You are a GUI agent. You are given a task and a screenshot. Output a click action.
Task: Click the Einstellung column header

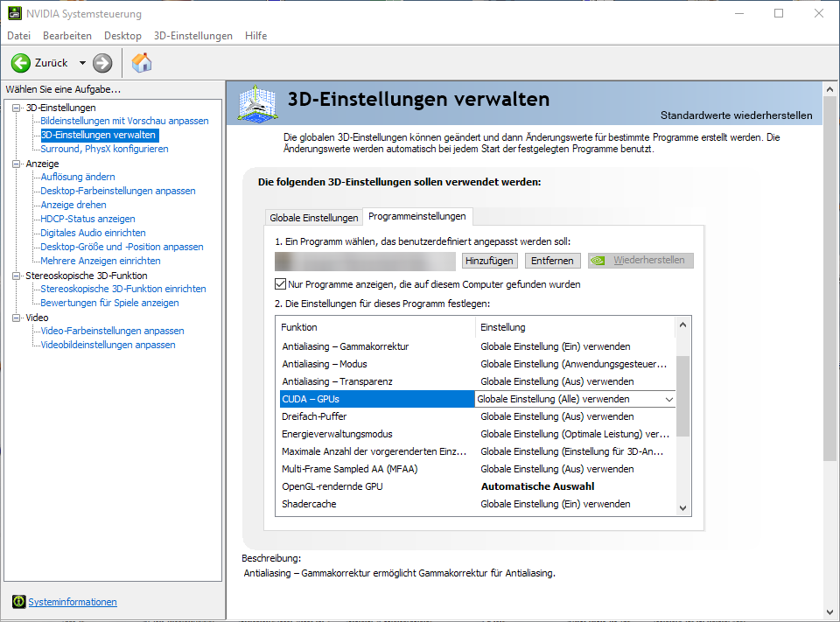[576, 327]
